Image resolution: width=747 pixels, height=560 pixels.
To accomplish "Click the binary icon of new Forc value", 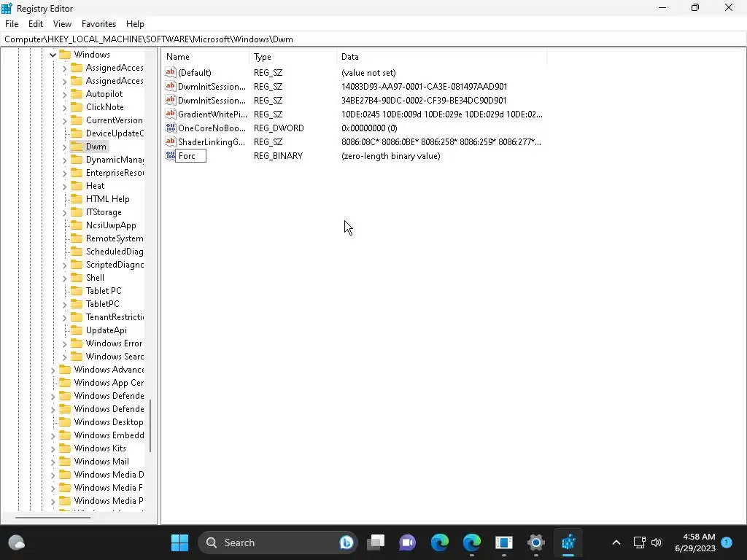I will coord(170,155).
